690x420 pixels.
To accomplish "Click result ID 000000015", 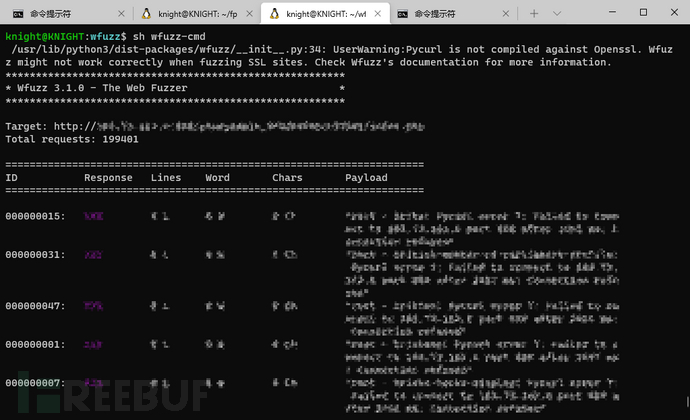I will [35, 216].
